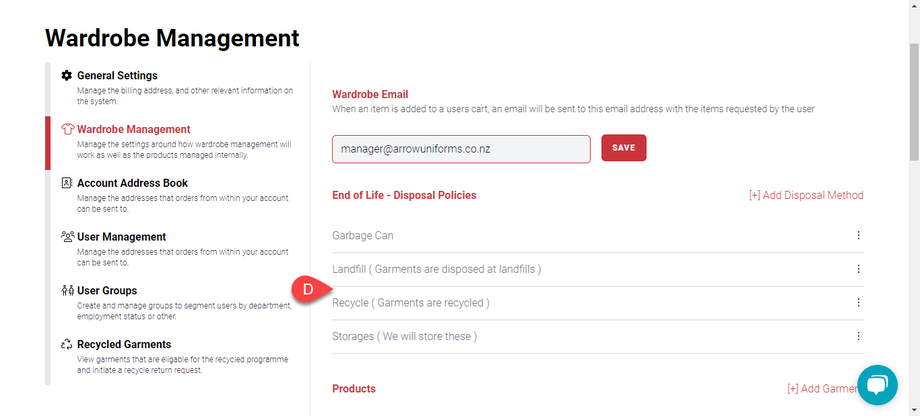Screen dimensions: 920x416
Task: Open options menu for Landfill policy
Action: tap(858, 269)
